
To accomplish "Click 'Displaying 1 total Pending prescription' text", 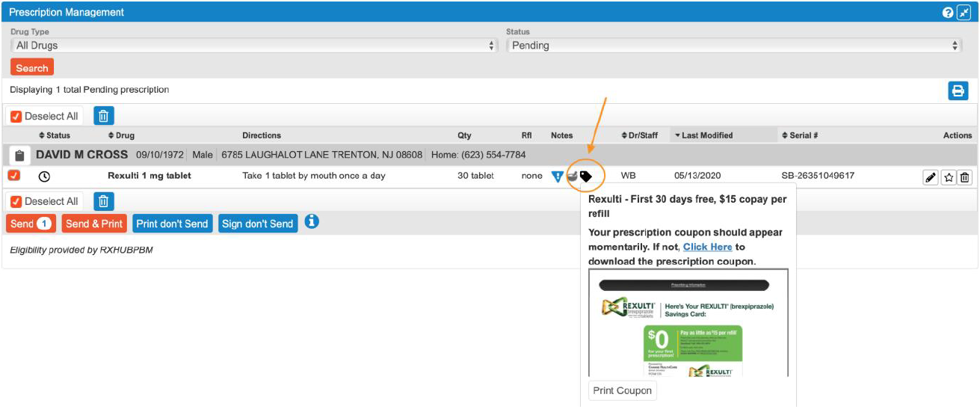I will pos(90,90).
